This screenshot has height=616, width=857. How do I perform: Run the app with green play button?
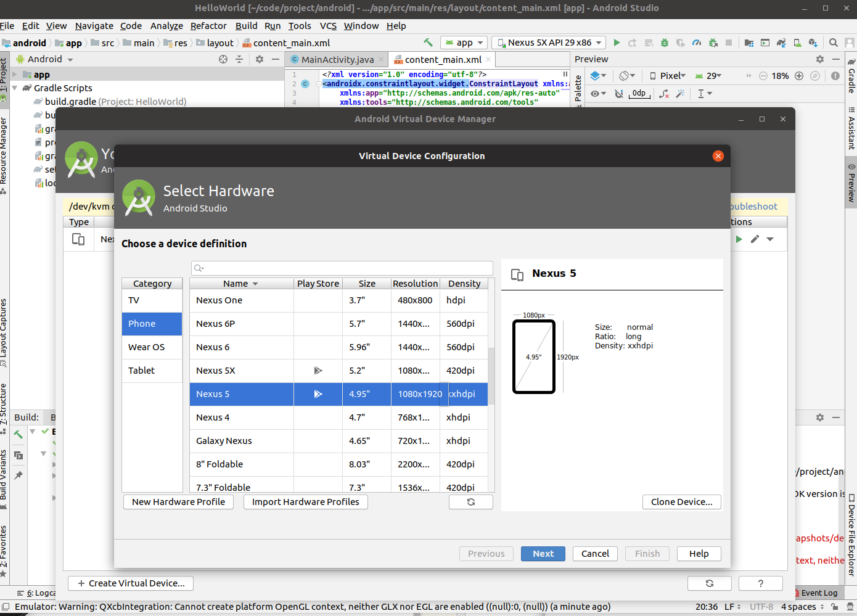tap(617, 43)
